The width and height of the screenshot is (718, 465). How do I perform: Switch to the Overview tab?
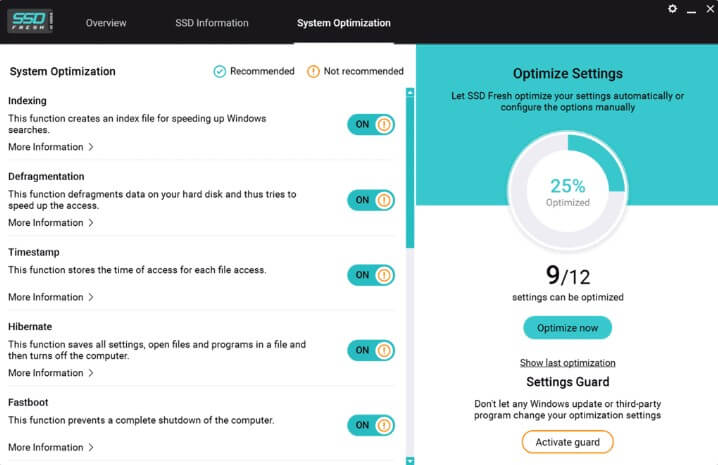tap(106, 23)
